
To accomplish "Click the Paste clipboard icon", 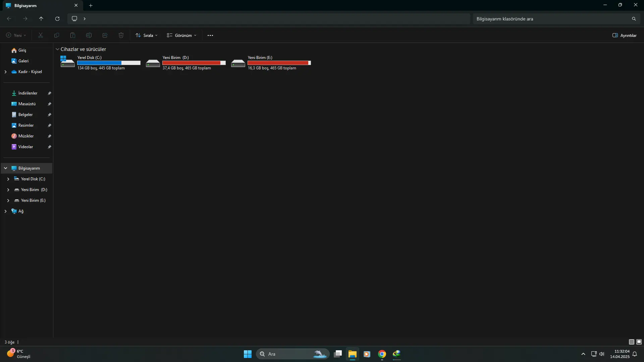I will pos(73,35).
